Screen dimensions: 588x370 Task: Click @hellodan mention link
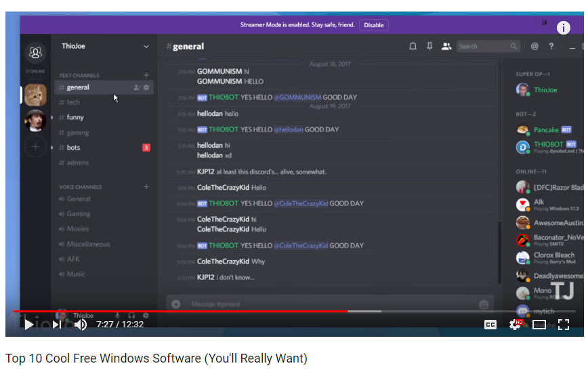(x=289, y=130)
